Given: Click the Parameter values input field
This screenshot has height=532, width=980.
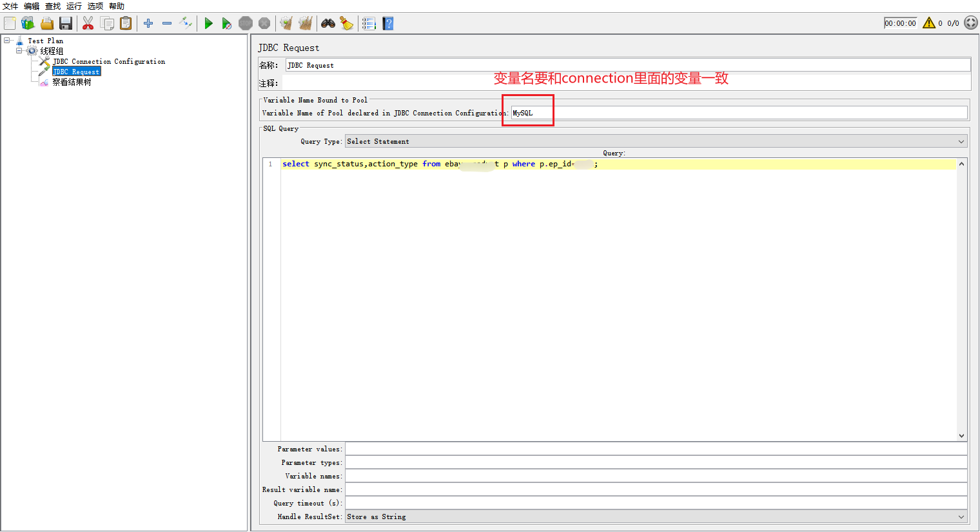Looking at the screenshot, I should click(x=653, y=448).
